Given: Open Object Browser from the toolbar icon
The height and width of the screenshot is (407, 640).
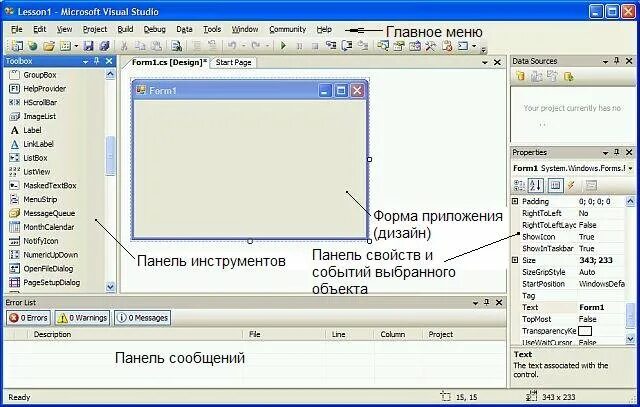Looking at the screenshot, I should pyautogui.click(x=415, y=45).
